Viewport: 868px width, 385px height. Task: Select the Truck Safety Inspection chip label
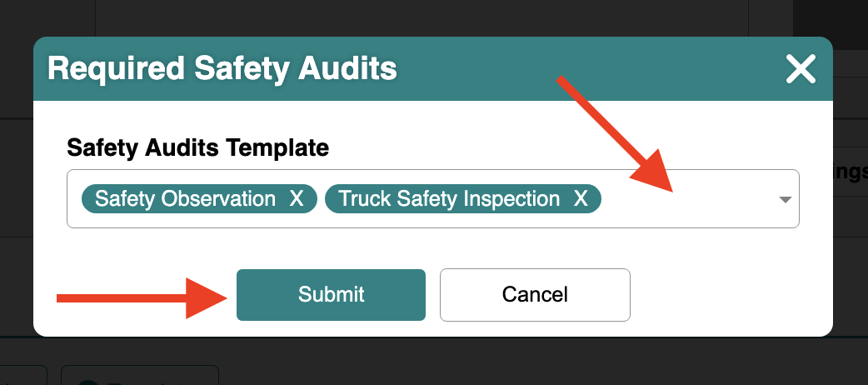tap(449, 199)
